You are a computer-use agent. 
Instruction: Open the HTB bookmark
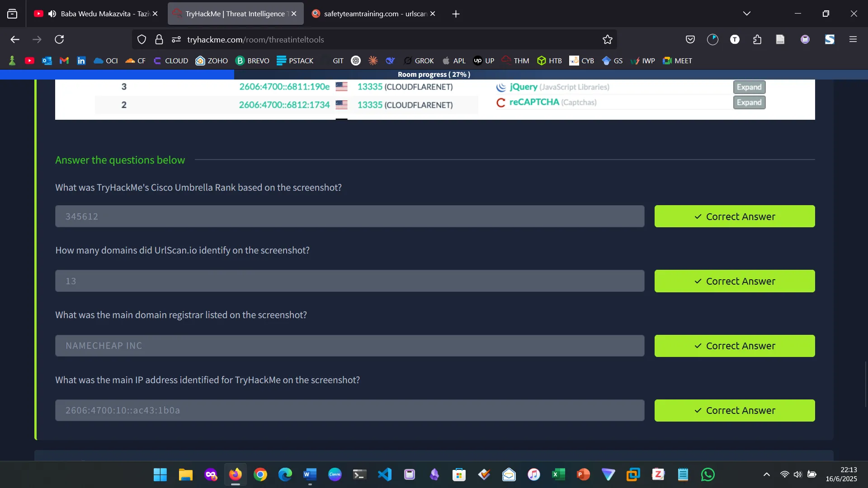[x=549, y=61]
